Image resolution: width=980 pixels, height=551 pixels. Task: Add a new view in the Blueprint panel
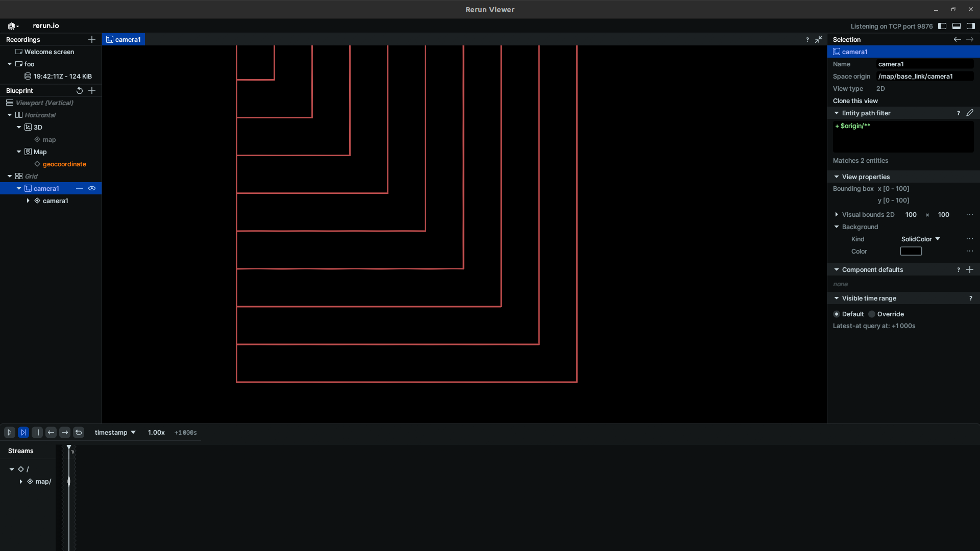point(92,90)
